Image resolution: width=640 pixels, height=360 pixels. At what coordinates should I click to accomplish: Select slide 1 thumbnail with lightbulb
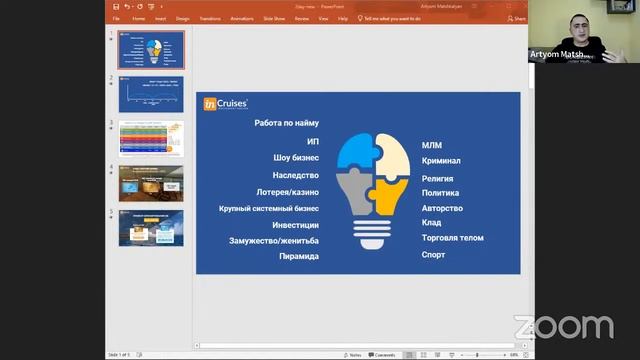pyautogui.click(x=151, y=50)
